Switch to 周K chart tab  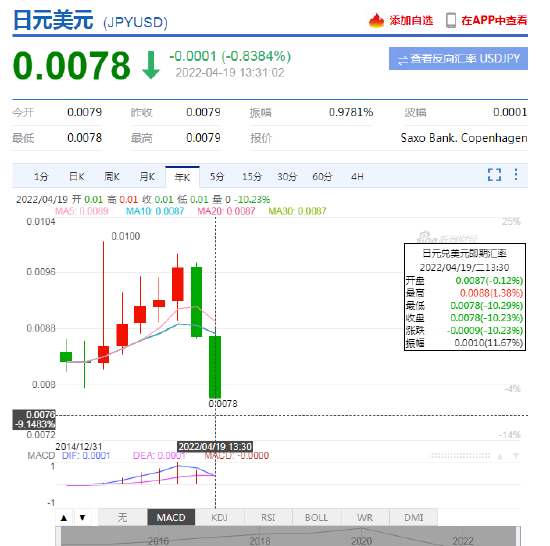click(x=112, y=176)
